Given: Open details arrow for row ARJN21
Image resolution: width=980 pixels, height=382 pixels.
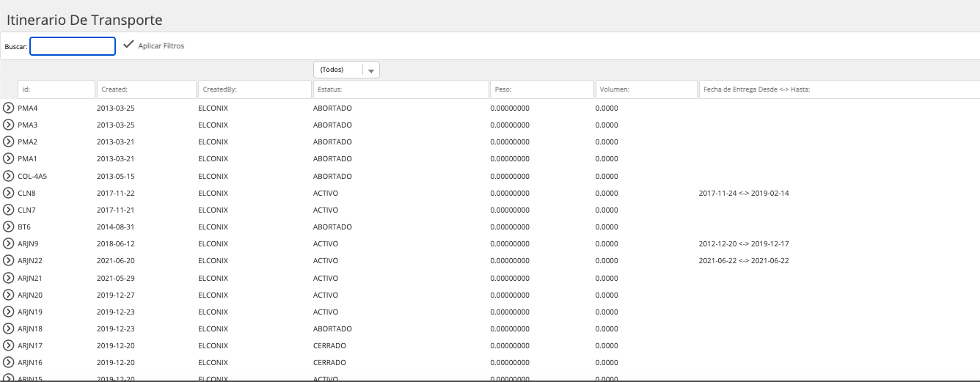Looking at the screenshot, I should pos(9,278).
